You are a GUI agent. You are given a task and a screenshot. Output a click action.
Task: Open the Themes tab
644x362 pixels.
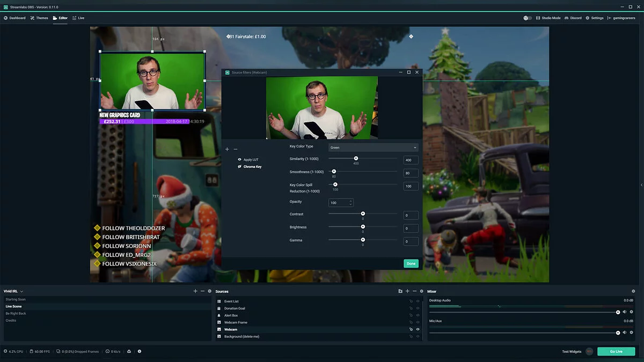click(39, 18)
